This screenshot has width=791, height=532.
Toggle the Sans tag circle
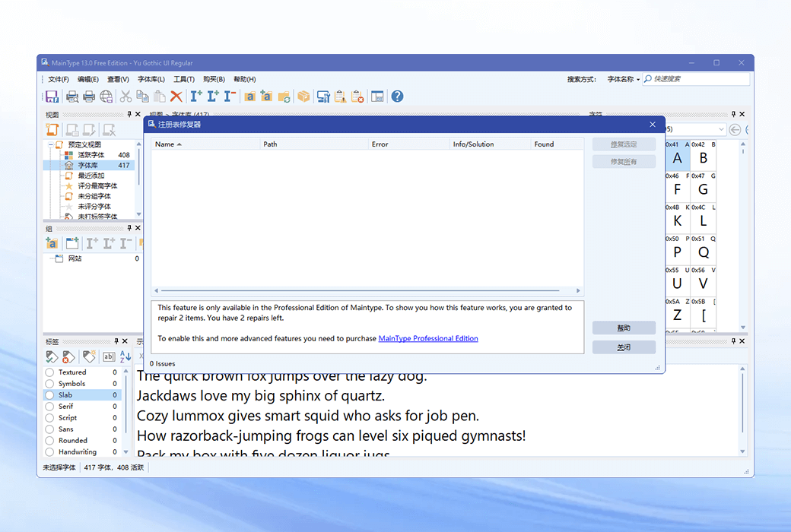click(49, 429)
